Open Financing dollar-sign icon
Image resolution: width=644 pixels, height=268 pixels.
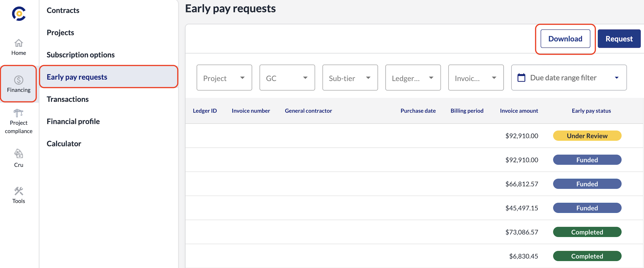[19, 80]
